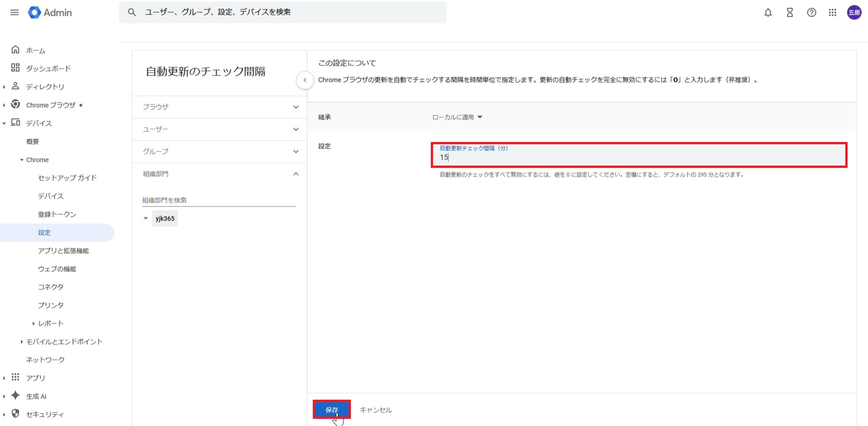Select the yjk365 organizational unit
The image size is (868, 426).
tap(165, 218)
